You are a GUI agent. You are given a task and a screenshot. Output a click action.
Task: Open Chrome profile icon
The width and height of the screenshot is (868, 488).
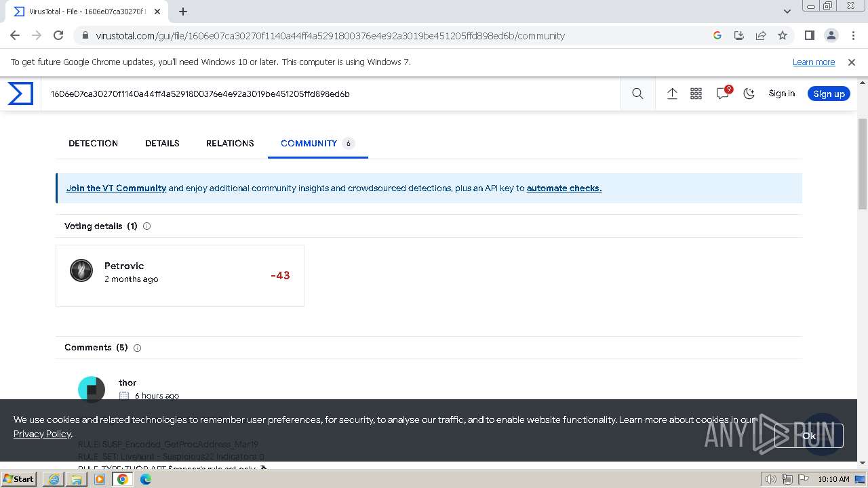coord(831,35)
